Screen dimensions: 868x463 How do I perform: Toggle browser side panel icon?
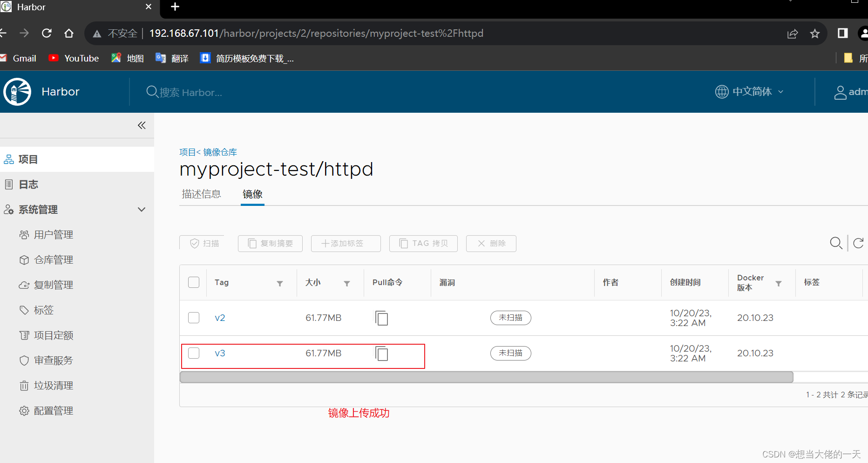point(842,33)
